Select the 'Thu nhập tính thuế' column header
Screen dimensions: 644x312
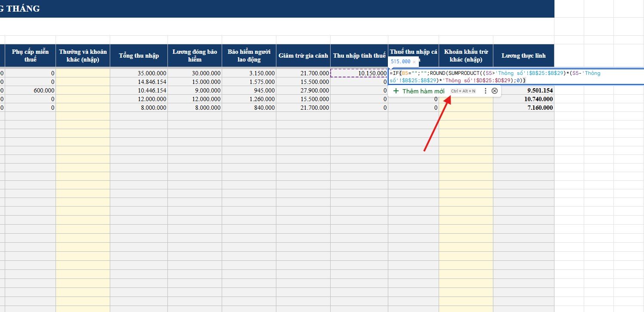(359, 56)
